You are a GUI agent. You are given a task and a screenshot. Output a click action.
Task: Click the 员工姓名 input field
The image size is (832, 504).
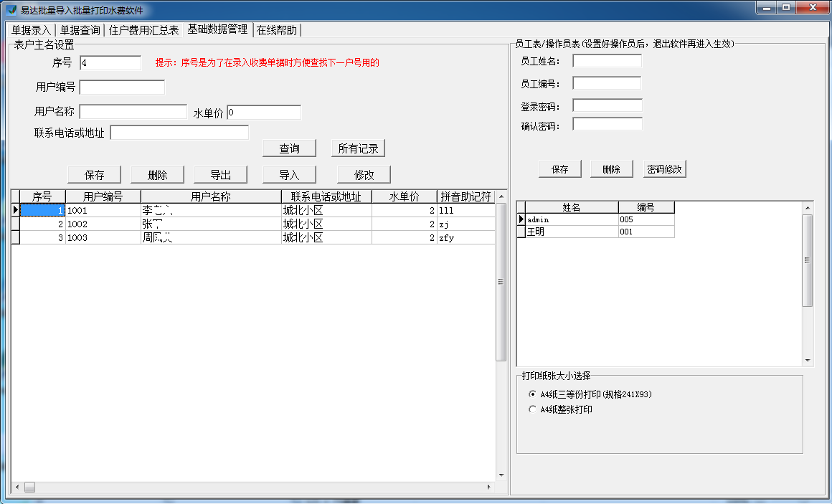607,61
